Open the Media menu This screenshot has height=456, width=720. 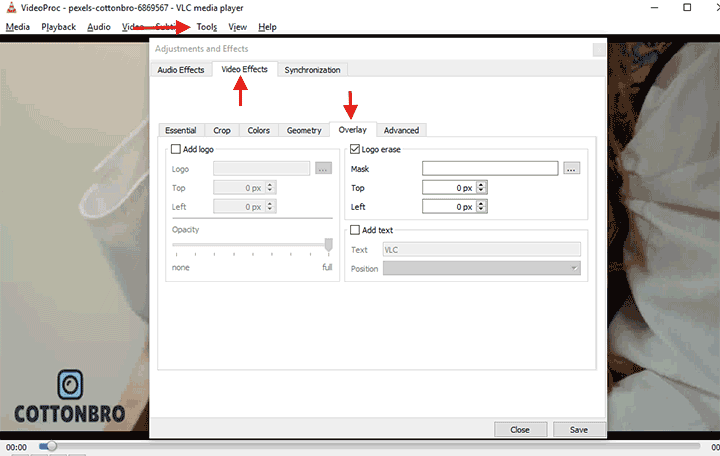point(17,27)
